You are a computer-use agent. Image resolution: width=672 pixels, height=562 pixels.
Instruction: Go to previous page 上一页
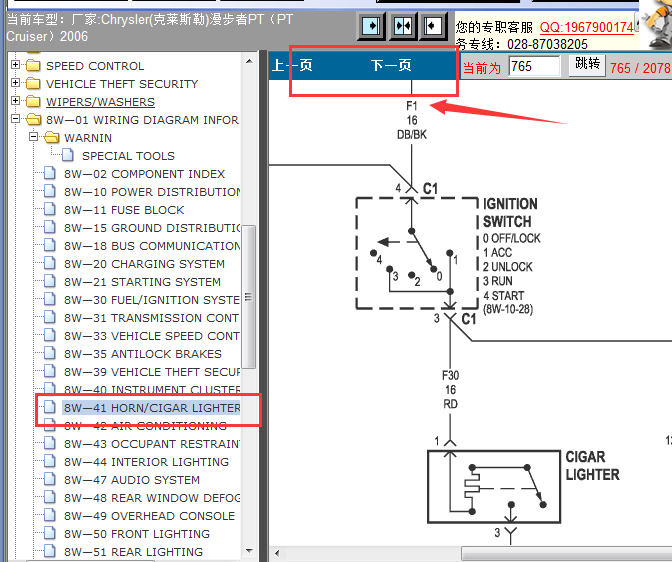coord(292,66)
